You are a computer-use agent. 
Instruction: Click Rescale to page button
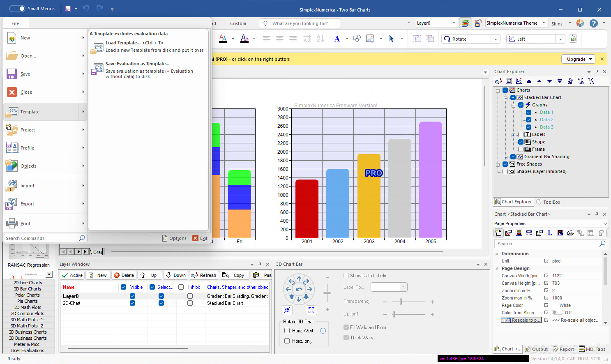tap(521, 320)
